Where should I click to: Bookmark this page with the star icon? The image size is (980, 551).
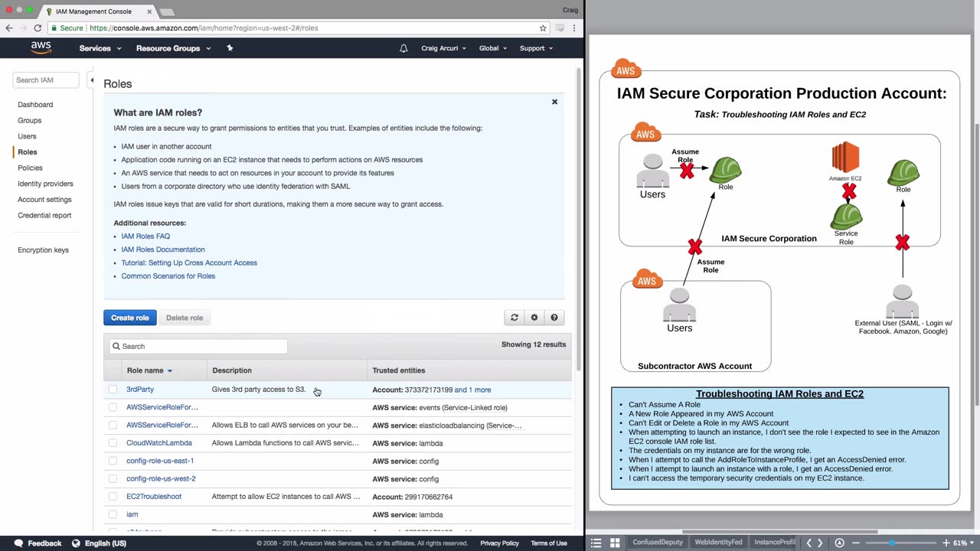543,28
